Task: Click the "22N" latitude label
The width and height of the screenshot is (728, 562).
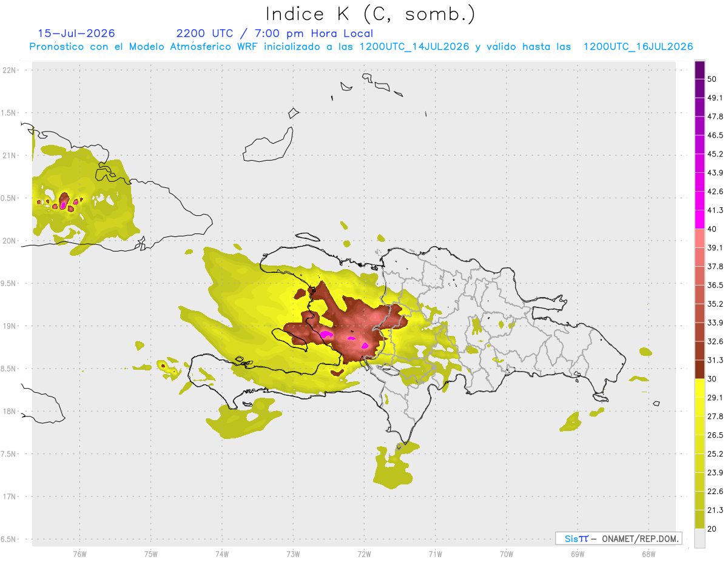Action: coord(10,70)
